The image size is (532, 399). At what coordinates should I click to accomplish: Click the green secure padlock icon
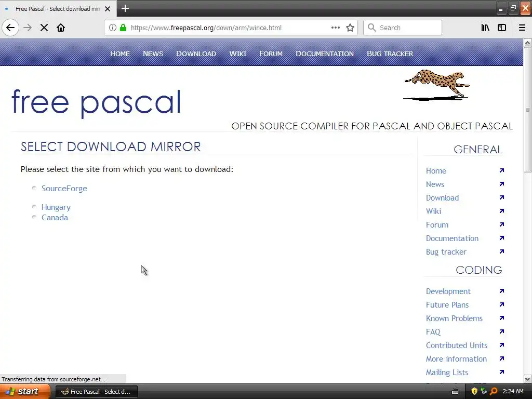tap(123, 28)
